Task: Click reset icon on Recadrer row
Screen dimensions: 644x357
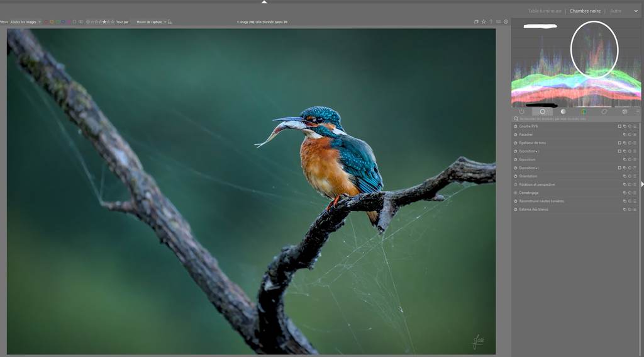Action: click(x=630, y=135)
